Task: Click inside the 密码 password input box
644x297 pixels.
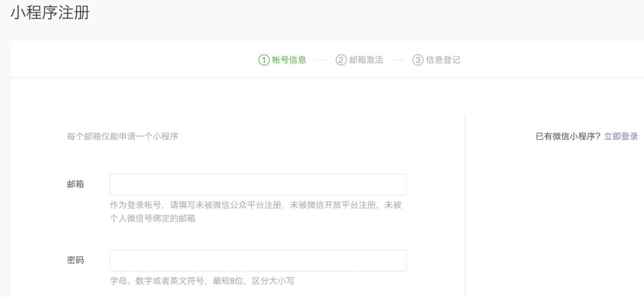Action: [x=258, y=260]
